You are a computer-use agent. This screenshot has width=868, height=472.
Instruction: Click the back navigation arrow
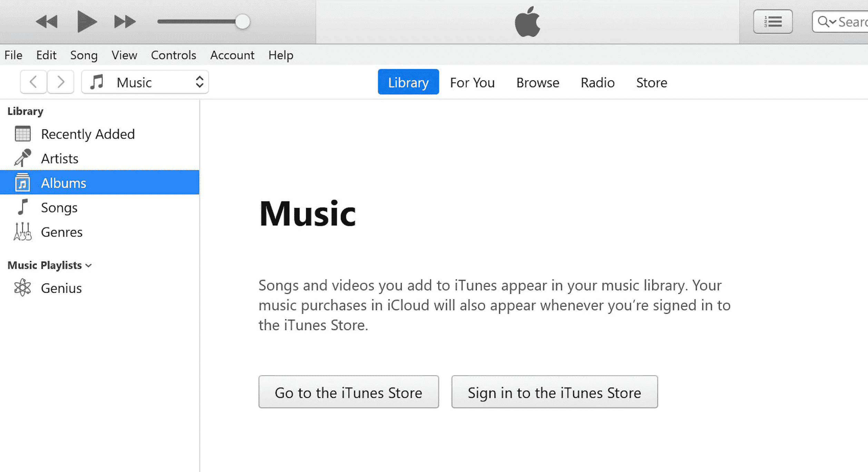tap(32, 82)
